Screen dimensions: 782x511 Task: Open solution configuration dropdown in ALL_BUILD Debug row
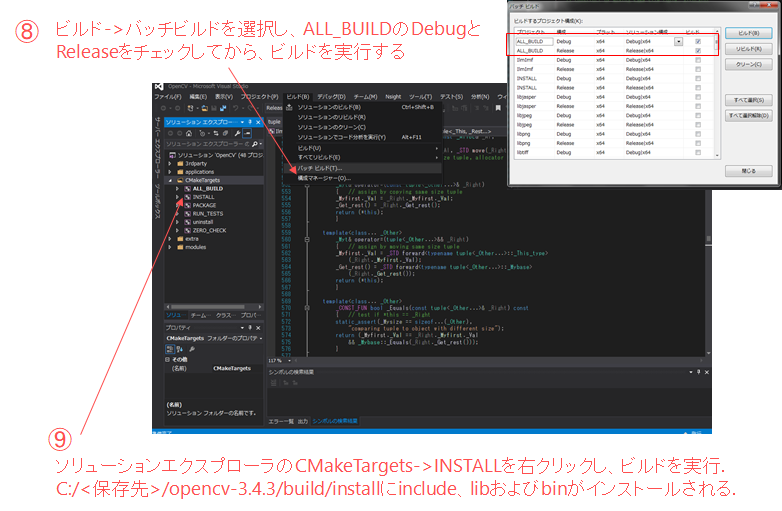point(678,41)
